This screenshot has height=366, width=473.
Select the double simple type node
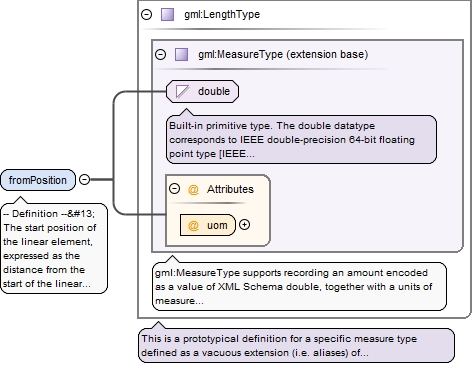tap(202, 91)
